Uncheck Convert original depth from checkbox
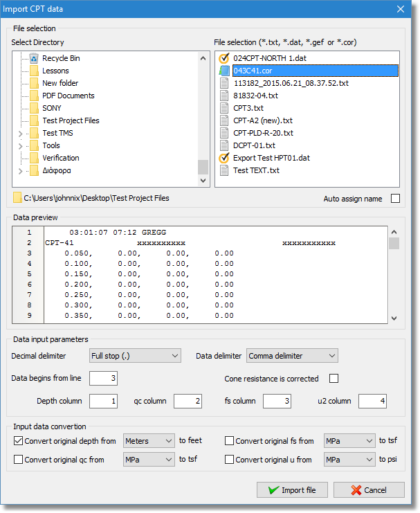 [18, 441]
